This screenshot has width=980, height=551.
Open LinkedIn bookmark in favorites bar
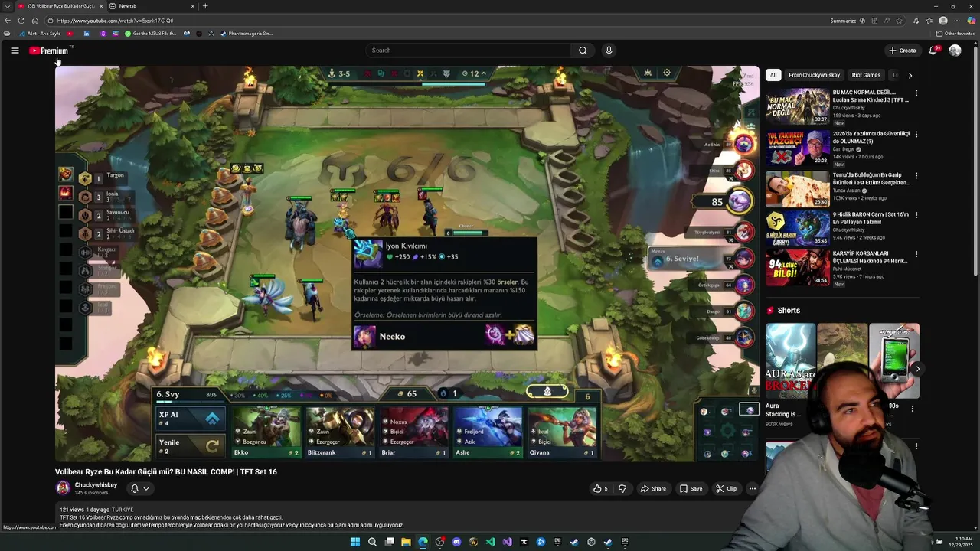click(x=87, y=34)
